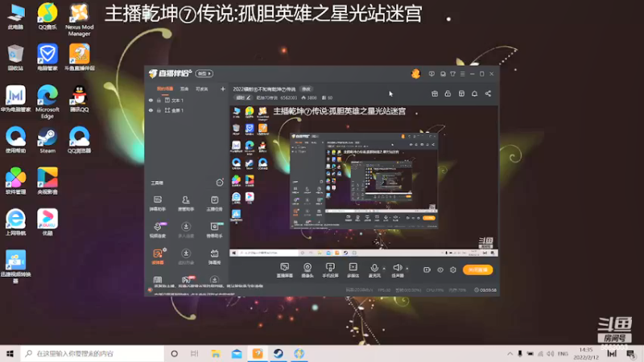The image size is (644, 362).
Task: Select the QQ音乐 desktop icon
Action: point(47,16)
